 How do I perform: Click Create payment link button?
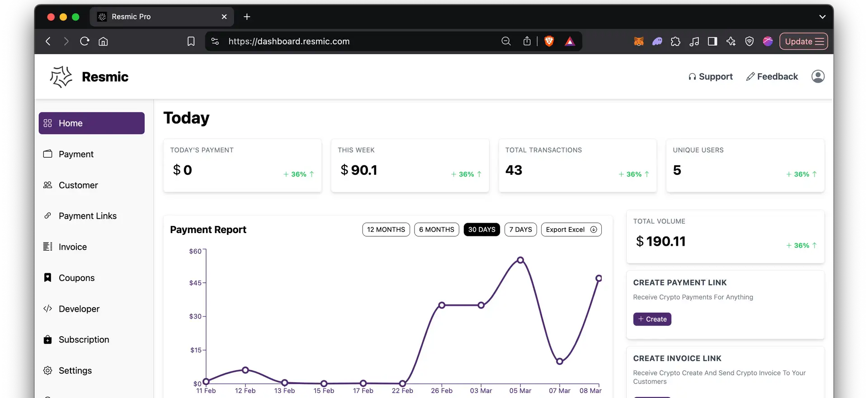tap(652, 319)
